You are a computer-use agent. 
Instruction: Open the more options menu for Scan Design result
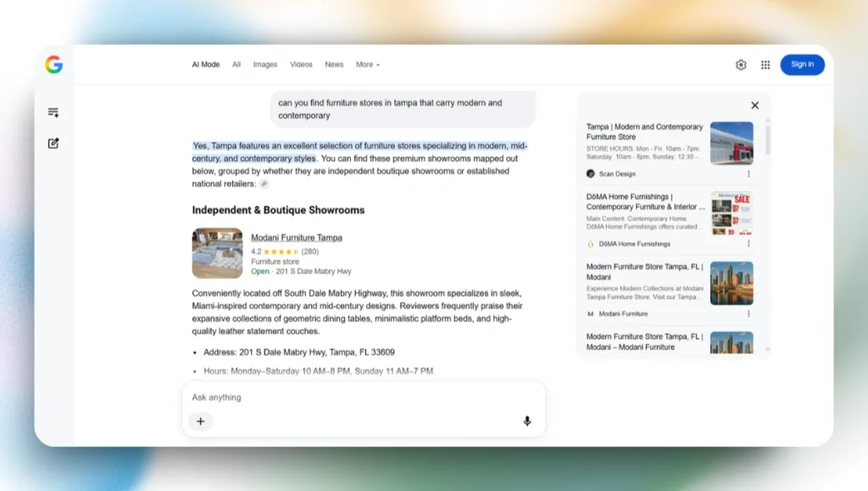748,174
